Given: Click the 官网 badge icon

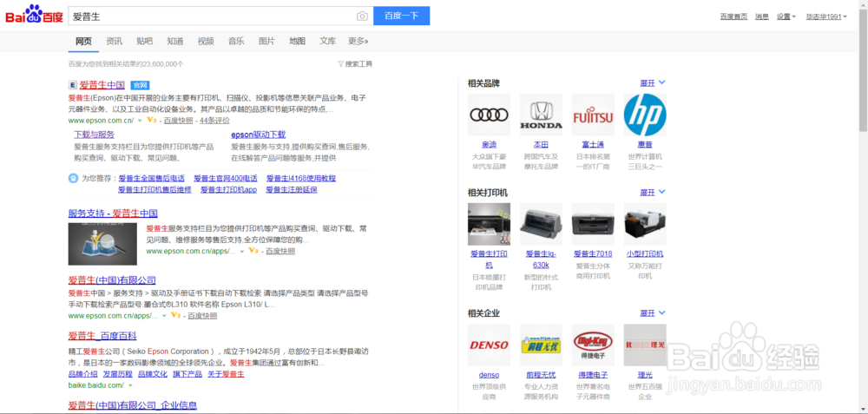Looking at the screenshot, I should click(x=140, y=85).
